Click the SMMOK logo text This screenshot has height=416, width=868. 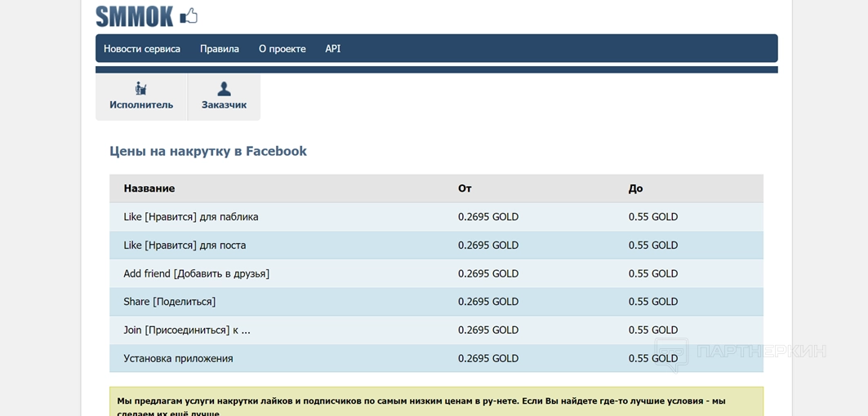[135, 16]
